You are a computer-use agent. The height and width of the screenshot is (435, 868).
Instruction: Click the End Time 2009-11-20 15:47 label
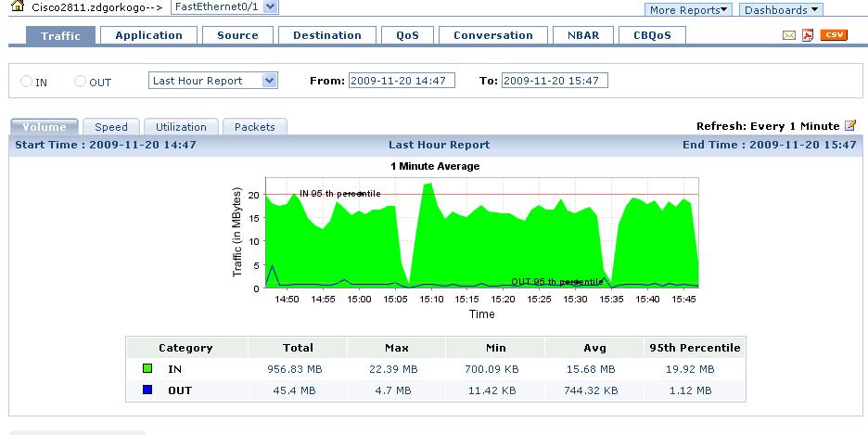tap(770, 145)
